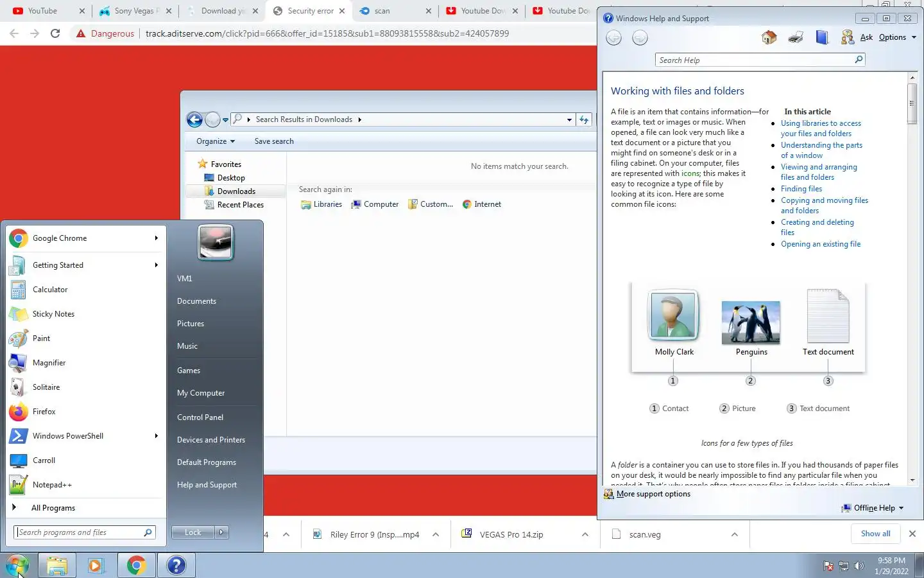Launch Paint from the Start menu
This screenshot has width=924, height=578.
[x=84, y=338]
